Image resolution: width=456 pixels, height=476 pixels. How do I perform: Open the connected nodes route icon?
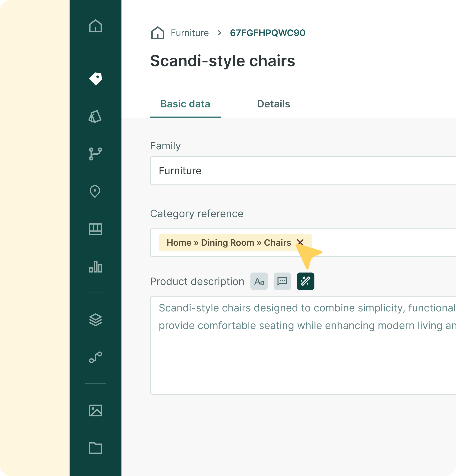point(95,357)
